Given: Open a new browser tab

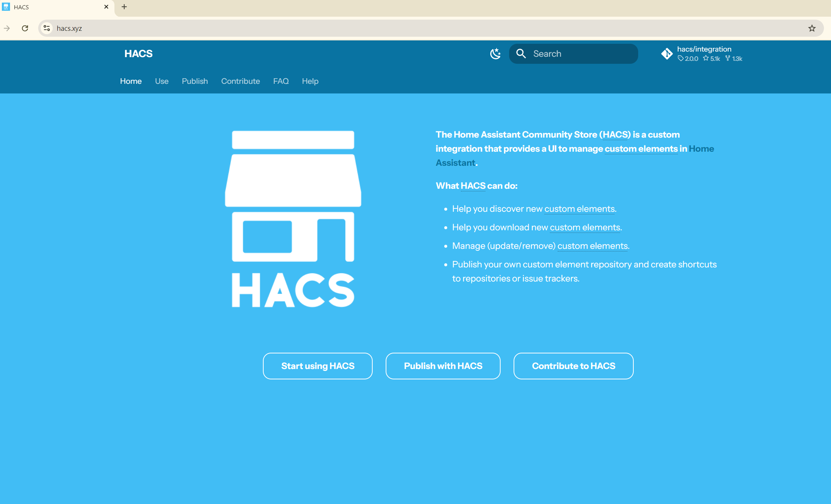Looking at the screenshot, I should [124, 7].
